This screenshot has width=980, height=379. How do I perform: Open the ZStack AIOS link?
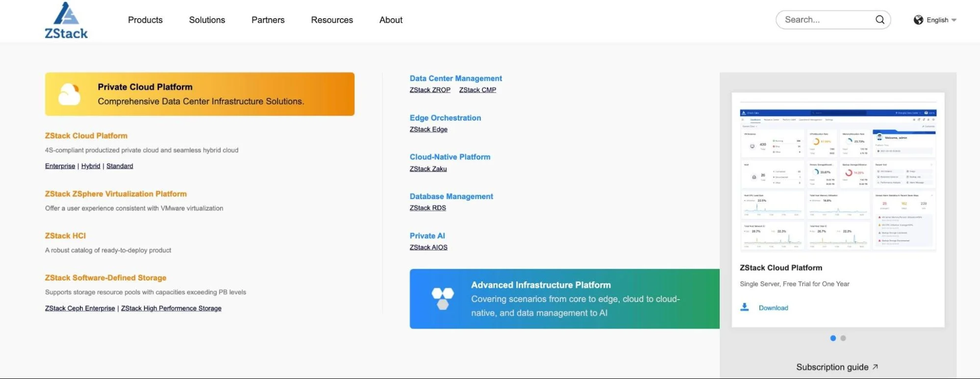(x=428, y=248)
